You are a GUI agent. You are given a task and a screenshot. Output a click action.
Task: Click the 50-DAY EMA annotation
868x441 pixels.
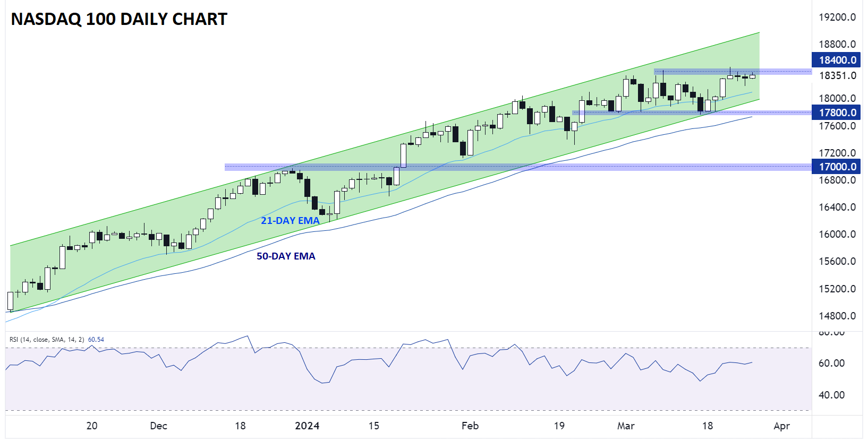(x=286, y=256)
